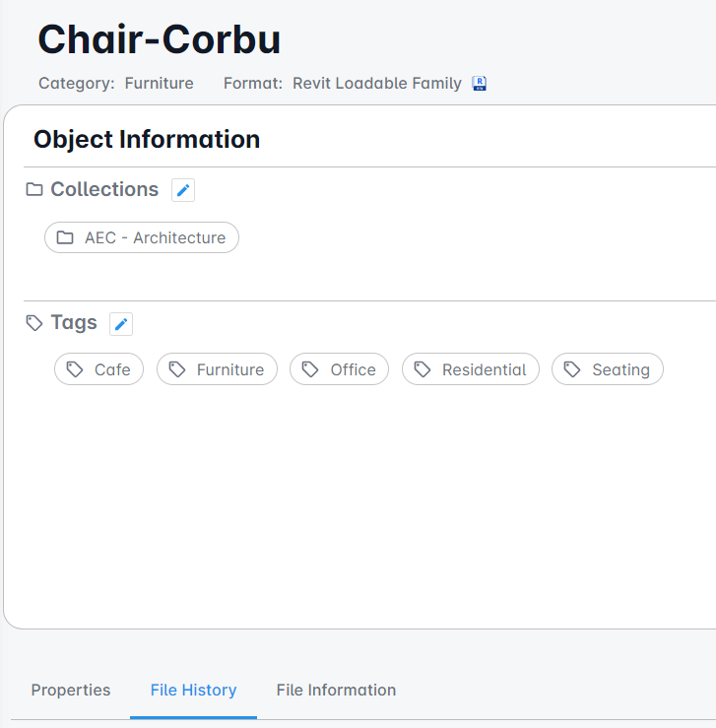Viewport: 716px width, 728px height.
Task: Click the tag icon on Seating chip
Action: 572,369
